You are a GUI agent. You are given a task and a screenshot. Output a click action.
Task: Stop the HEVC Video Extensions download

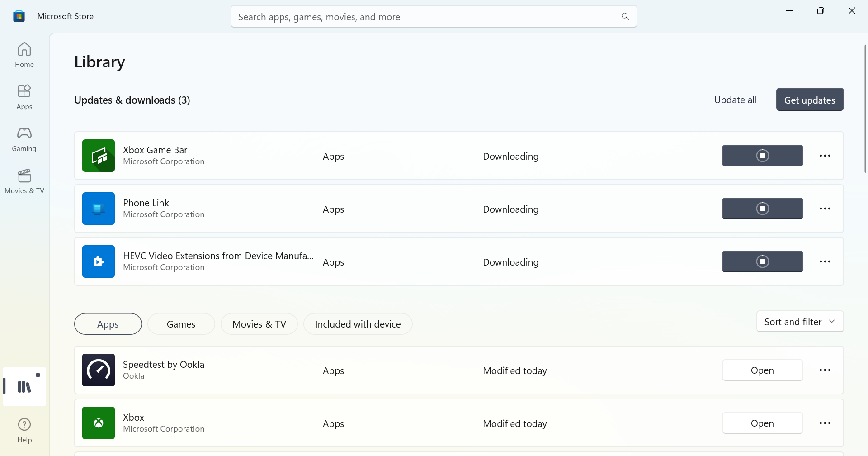pos(763,261)
